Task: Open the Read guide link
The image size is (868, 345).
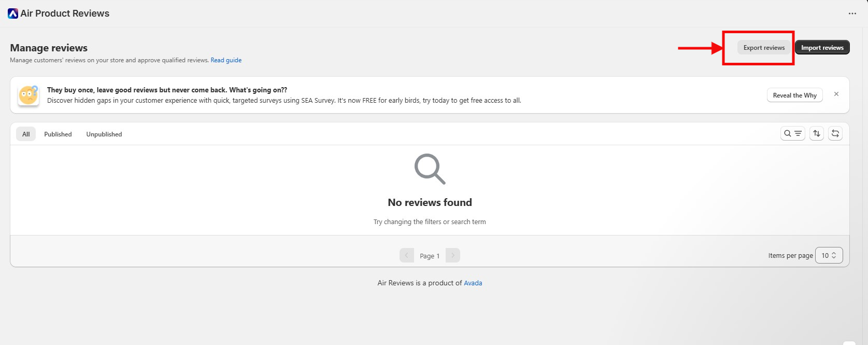Action: click(x=226, y=60)
